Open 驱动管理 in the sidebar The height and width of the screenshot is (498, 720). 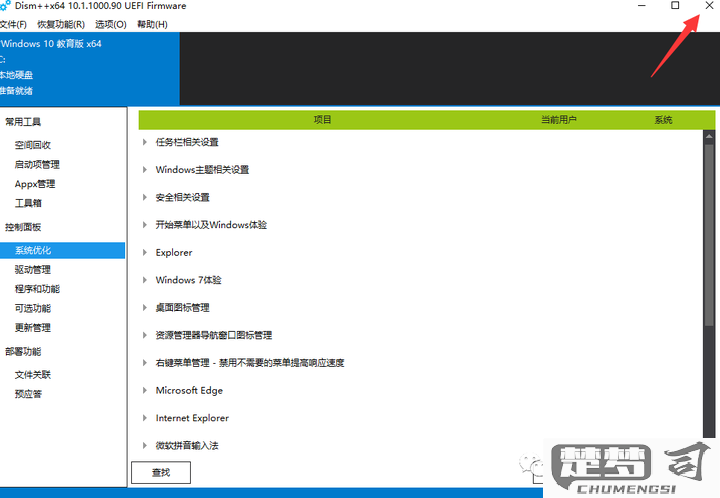33,269
